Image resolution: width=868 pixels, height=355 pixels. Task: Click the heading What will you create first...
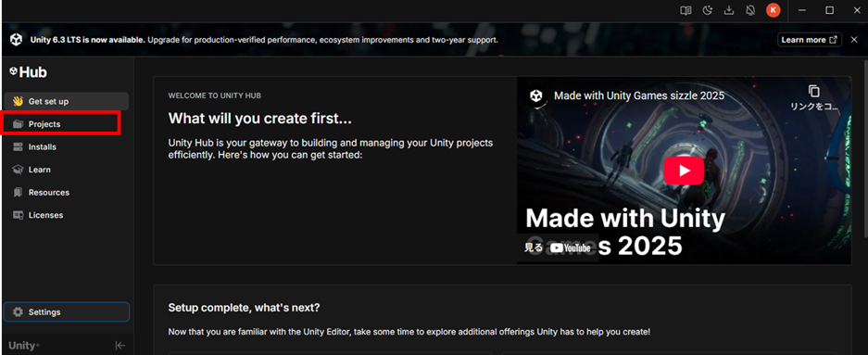click(x=259, y=119)
